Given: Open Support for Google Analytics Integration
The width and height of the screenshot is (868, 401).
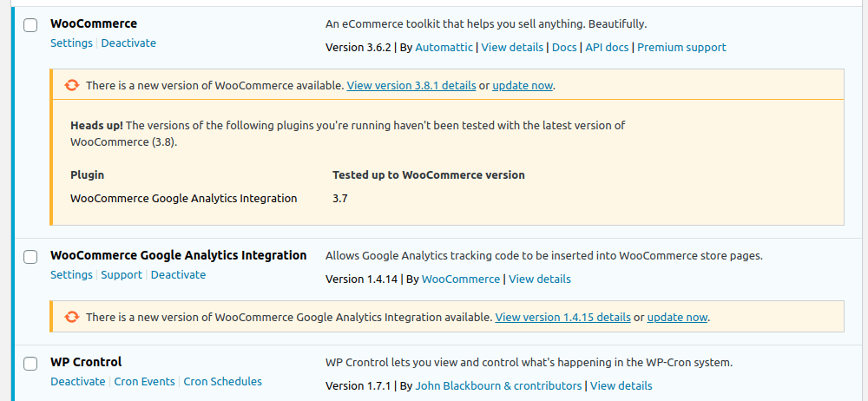Looking at the screenshot, I should [122, 274].
